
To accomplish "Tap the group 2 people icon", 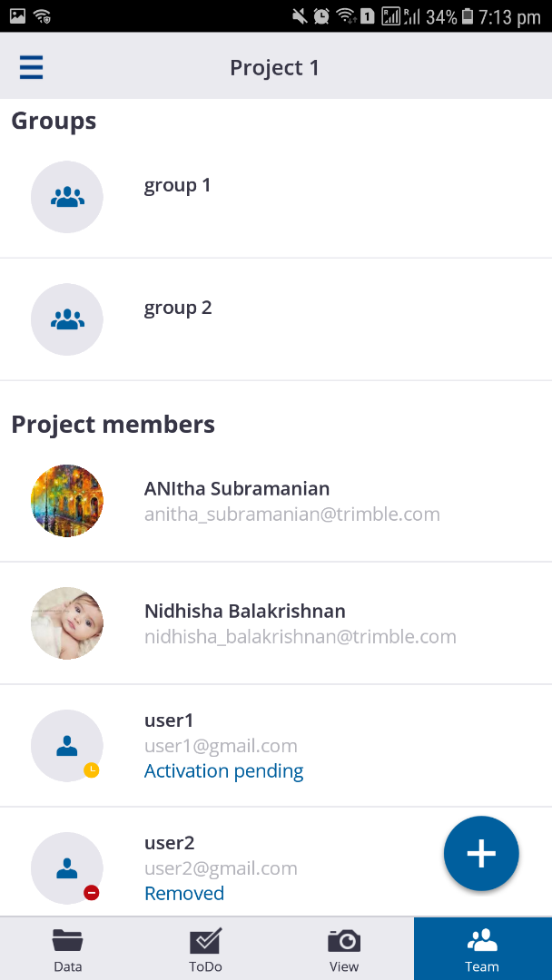I will click(x=67, y=319).
